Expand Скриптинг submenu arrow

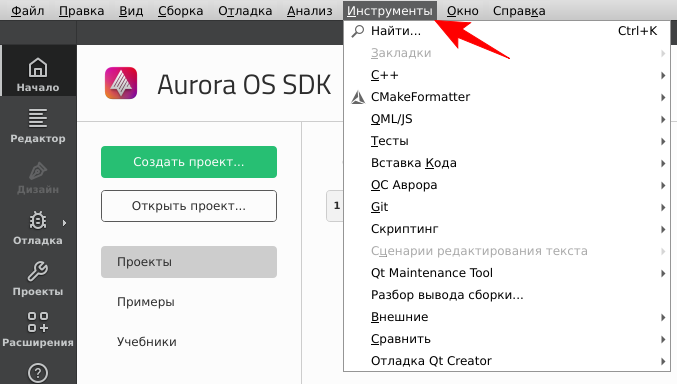pyautogui.click(x=663, y=230)
